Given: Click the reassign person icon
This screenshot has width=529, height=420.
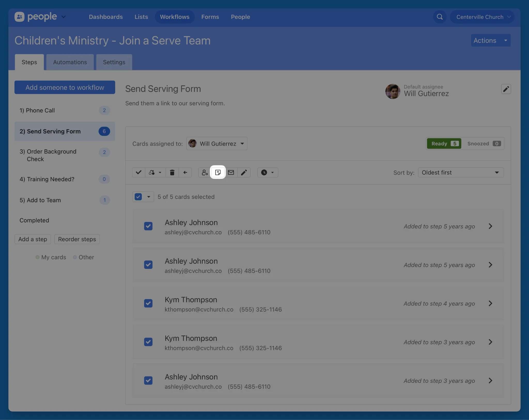Looking at the screenshot, I should click(x=205, y=172).
